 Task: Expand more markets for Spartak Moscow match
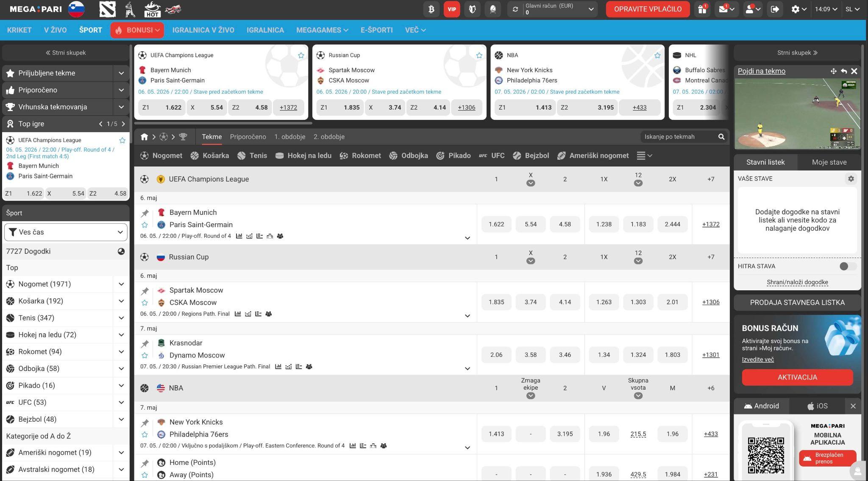467,316
